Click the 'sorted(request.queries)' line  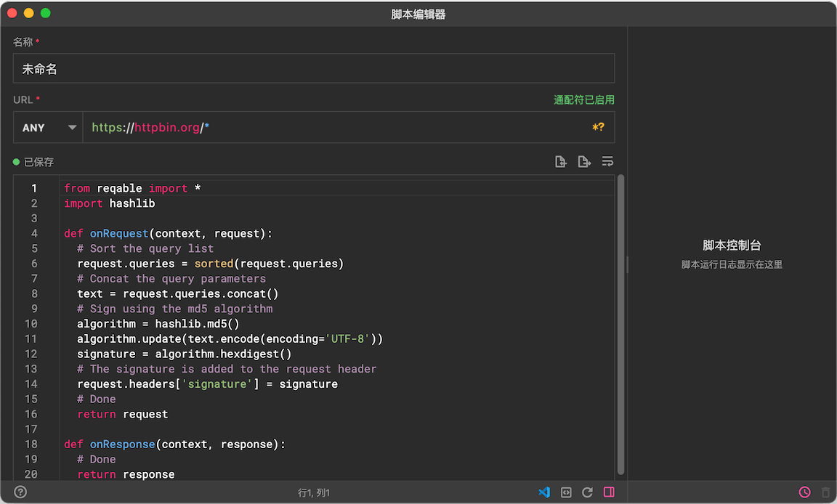tap(210, 264)
